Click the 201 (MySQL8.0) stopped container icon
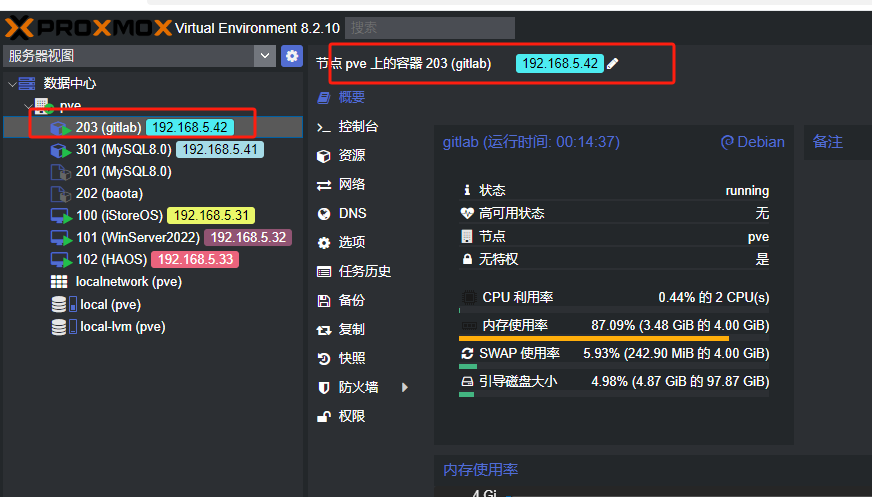Screen dimensions: 872x497 (60, 172)
